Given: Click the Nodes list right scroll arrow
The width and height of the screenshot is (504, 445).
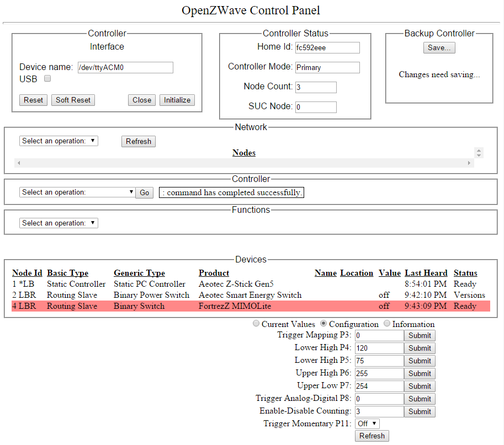Looking at the screenshot, I should [469, 163].
